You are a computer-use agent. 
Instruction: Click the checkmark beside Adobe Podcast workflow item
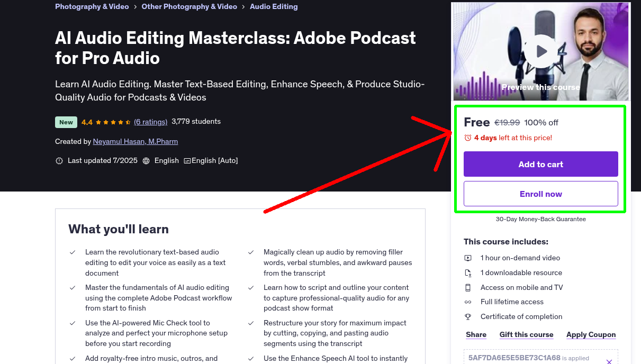(x=73, y=288)
